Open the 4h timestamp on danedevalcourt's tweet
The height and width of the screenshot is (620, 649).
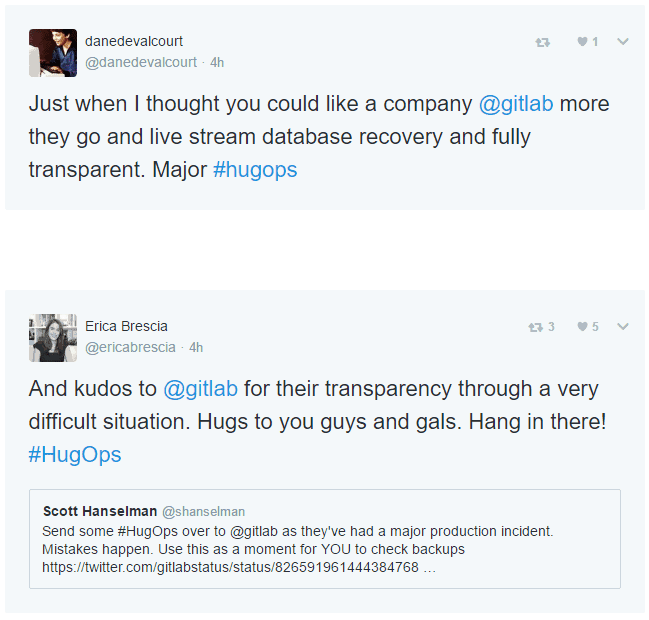217,62
